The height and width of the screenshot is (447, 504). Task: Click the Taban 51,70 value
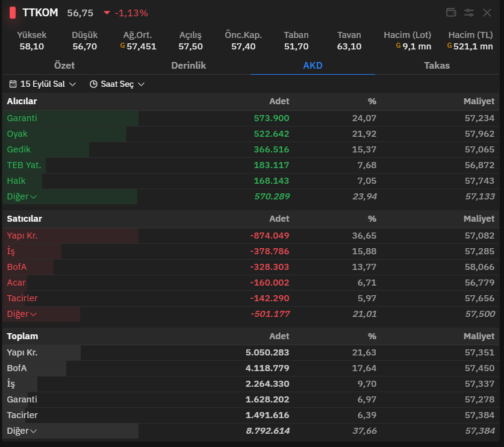tap(296, 46)
